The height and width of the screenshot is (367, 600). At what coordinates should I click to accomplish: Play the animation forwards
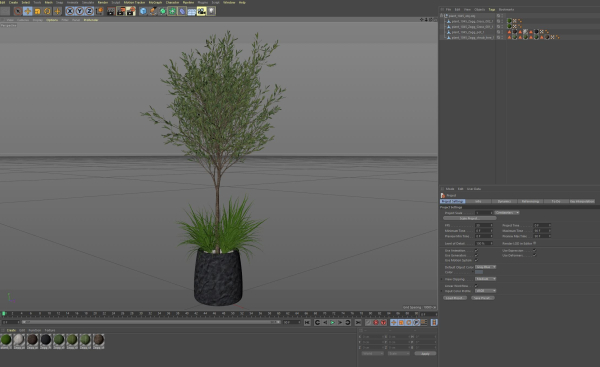click(333, 323)
